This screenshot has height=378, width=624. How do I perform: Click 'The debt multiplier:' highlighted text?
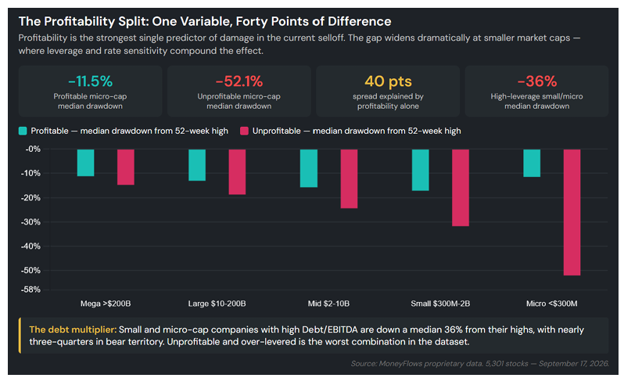coord(73,330)
